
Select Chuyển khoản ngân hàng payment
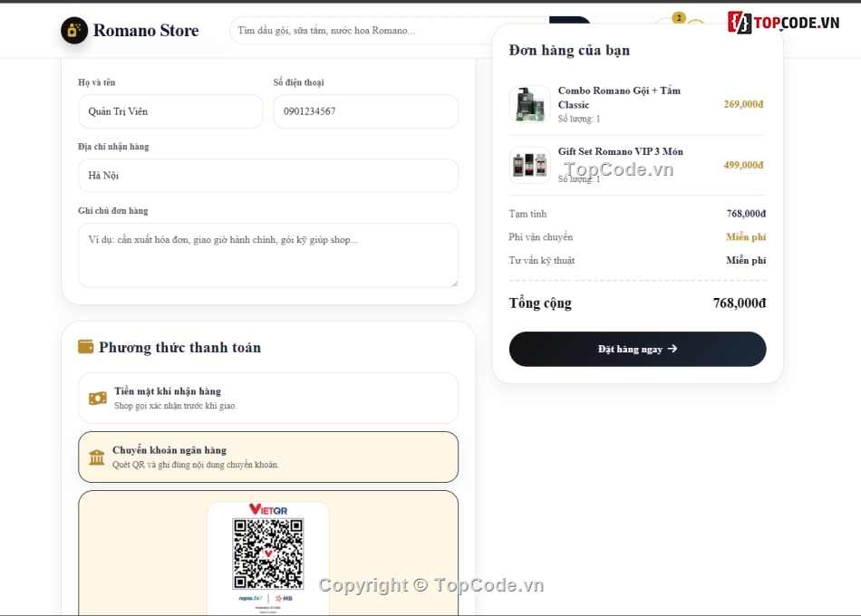tap(268, 457)
